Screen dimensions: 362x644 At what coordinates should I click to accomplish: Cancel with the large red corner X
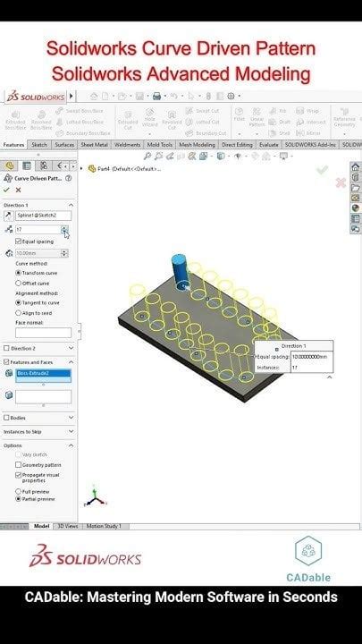341,182
